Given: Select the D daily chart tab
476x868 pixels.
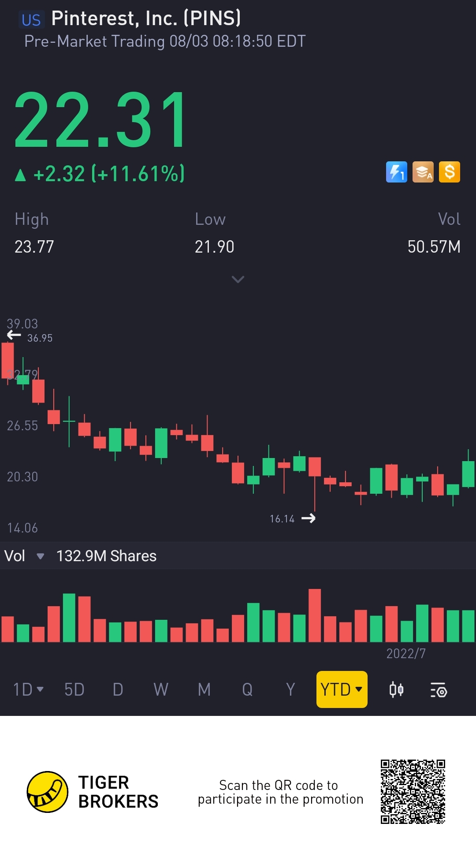Looking at the screenshot, I should click(x=117, y=689).
